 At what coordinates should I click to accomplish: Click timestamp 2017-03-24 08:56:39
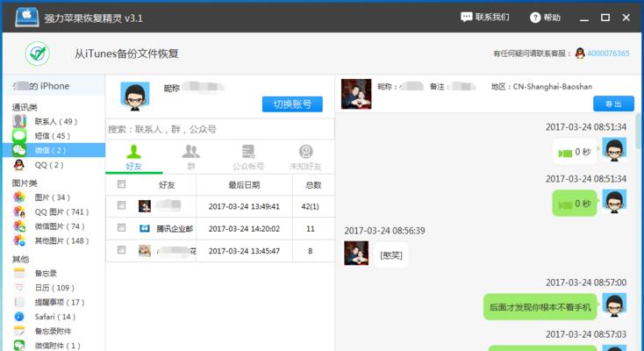(384, 231)
